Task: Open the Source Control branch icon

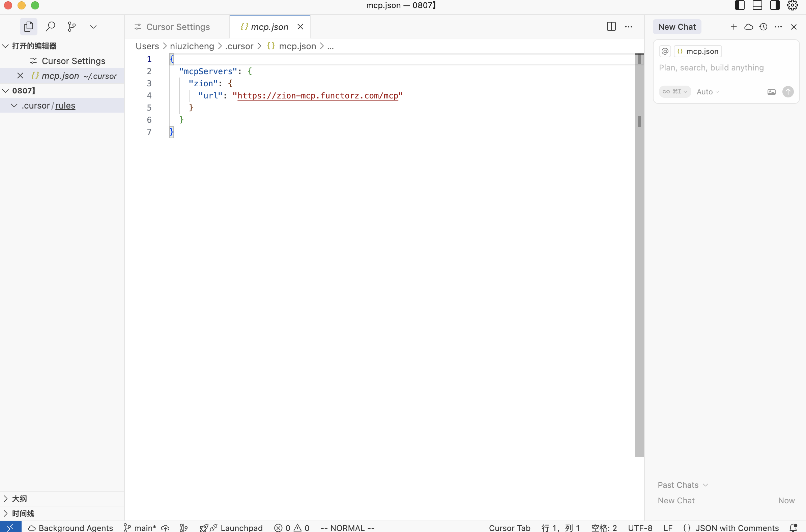Action: [x=71, y=26]
